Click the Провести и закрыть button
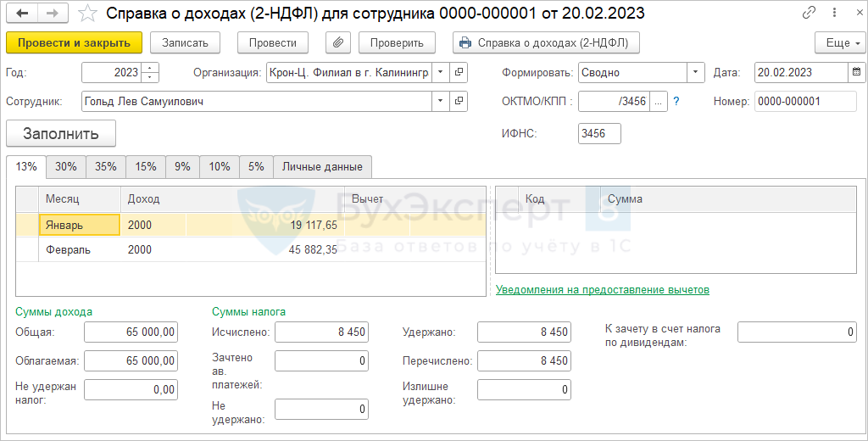This screenshot has height=441, width=868. pyautogui.click(x=74, y=42)
